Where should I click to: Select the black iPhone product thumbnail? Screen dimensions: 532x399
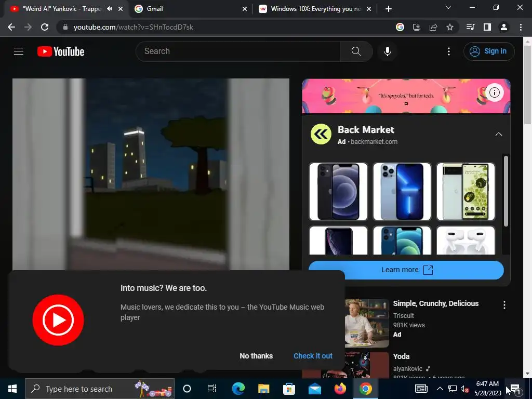(338, 192)
